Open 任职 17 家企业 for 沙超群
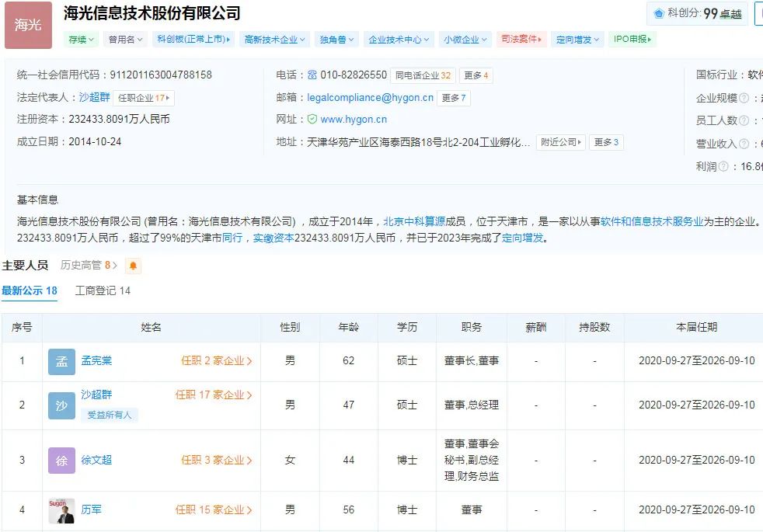This screenshot has width=763, height=532. point(214,395)
